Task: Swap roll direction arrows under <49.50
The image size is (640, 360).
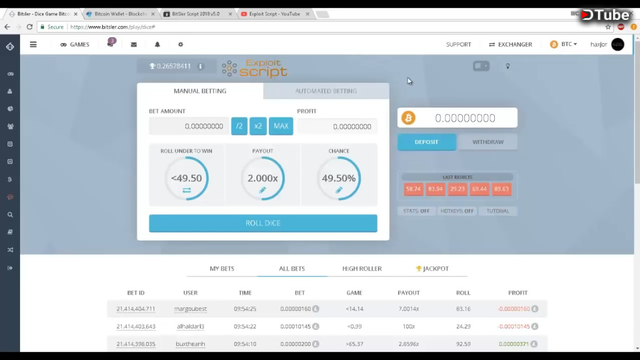Action: click(187, 190)
